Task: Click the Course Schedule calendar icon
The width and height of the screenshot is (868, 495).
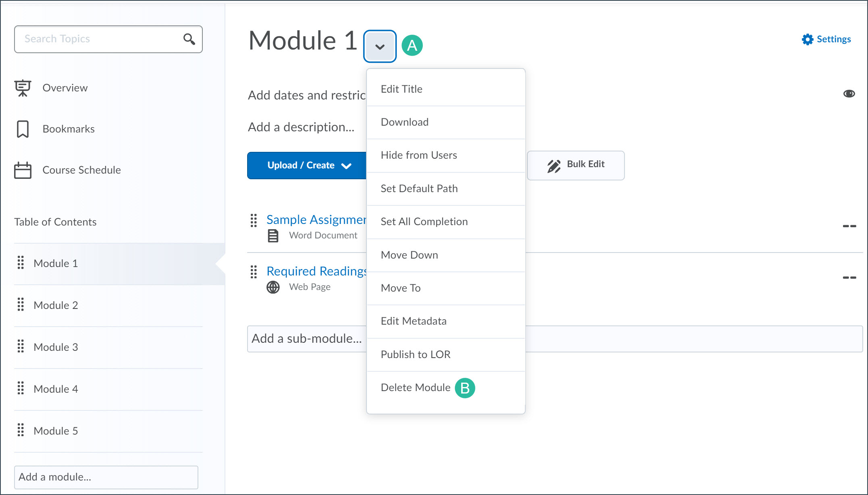Action: coord(23,170)
